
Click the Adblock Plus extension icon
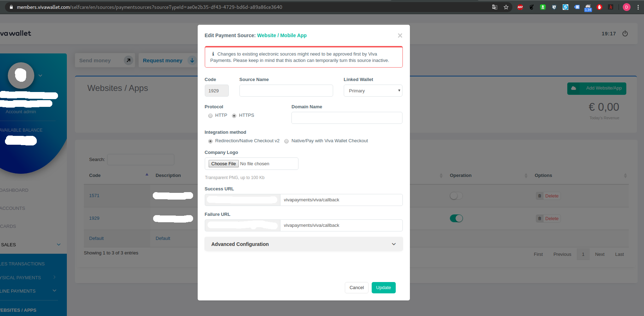(x=520, y=7)
